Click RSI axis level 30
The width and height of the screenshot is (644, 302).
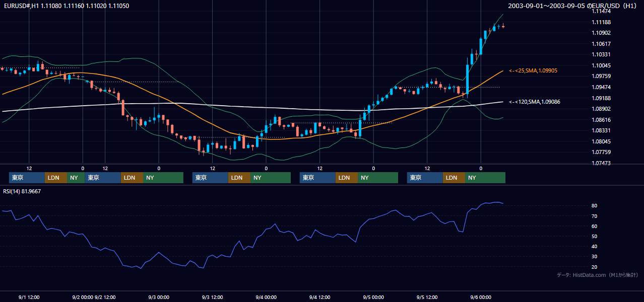pyautogui.click(x=595, y=257)
